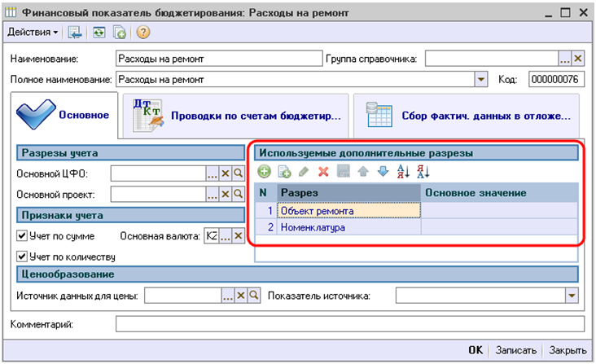The height and width of the screenshot is (364, 596).
Task: Select the Номенклатура row in the table
Action: pos(348,228)
